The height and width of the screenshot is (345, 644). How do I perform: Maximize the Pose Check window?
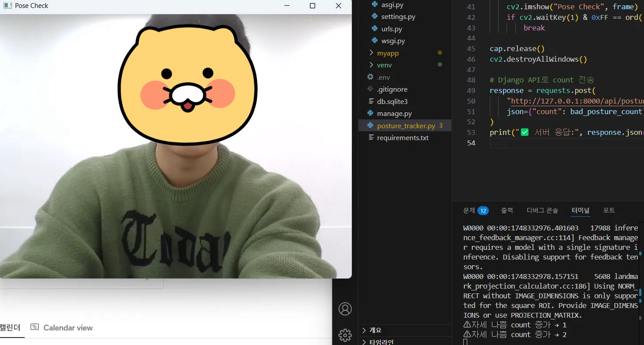[x=313, y=6]
